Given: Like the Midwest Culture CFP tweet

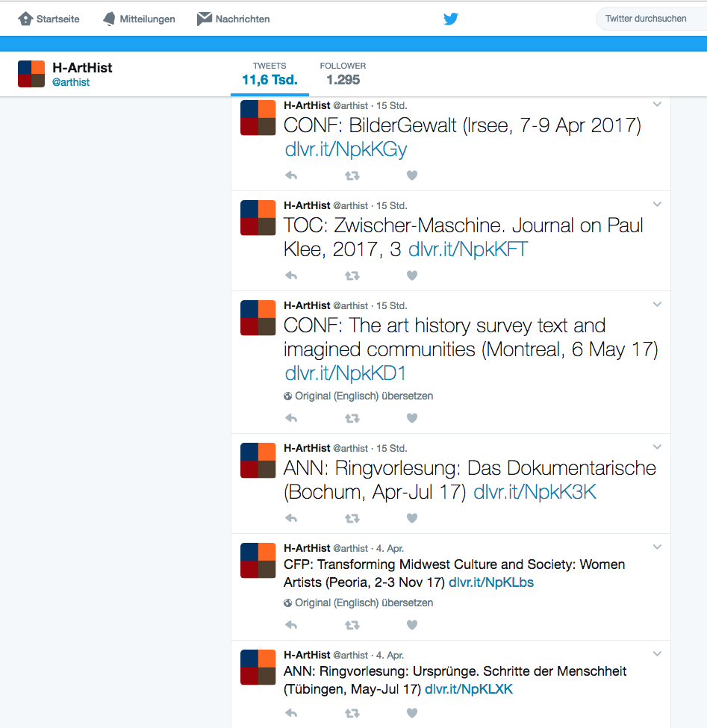Looking at the screenshot, I should pyautogui.click(x=412, y=625).
